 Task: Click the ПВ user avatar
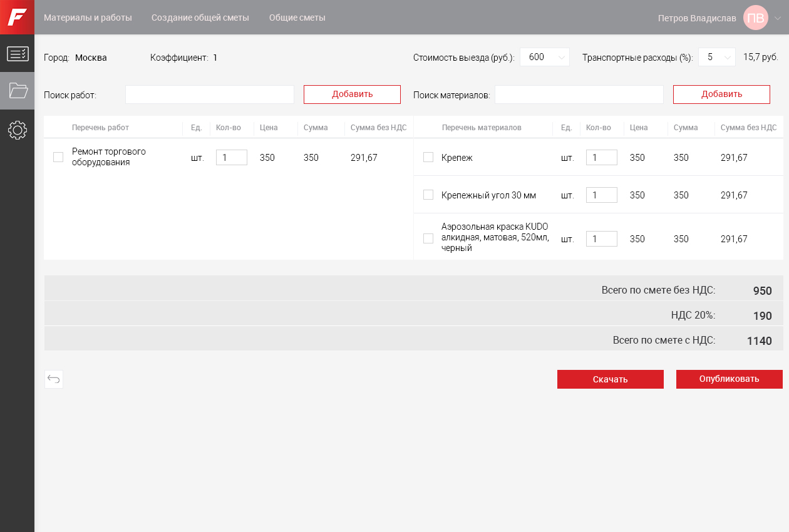point(755,18)
